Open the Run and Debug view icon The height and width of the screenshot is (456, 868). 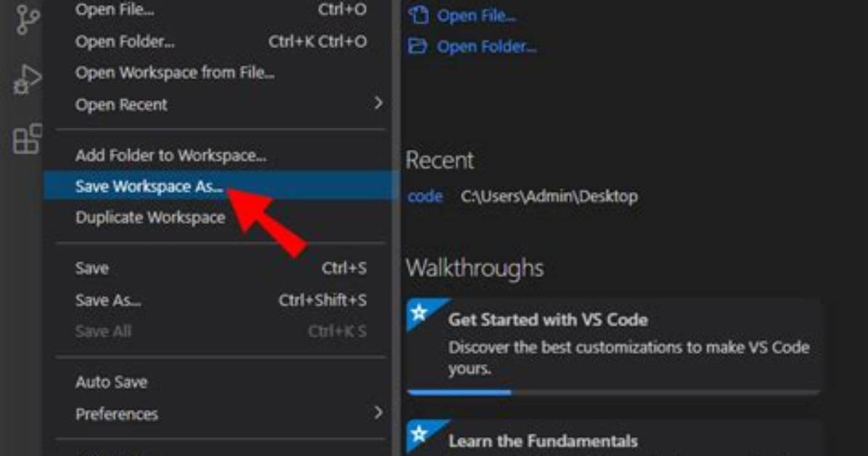click(x=27, y=79)
